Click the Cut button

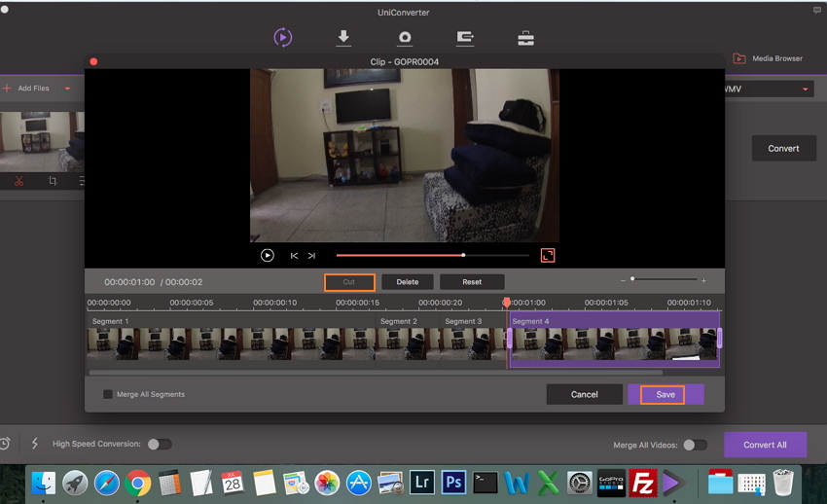(x=349, y=282)
